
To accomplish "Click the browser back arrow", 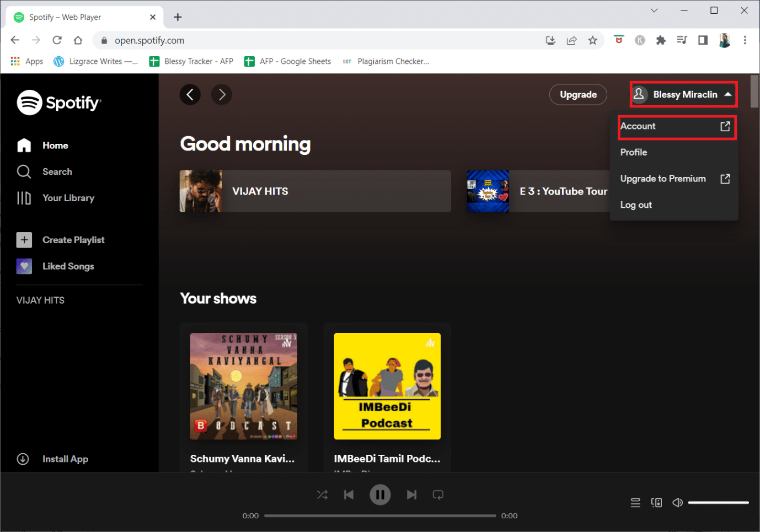I will 15,40.
